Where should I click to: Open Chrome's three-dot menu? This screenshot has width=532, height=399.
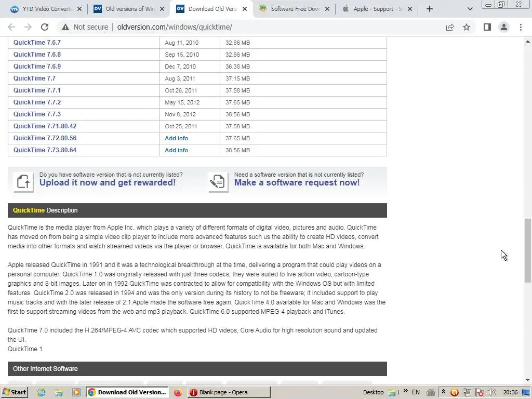[521, 27]
